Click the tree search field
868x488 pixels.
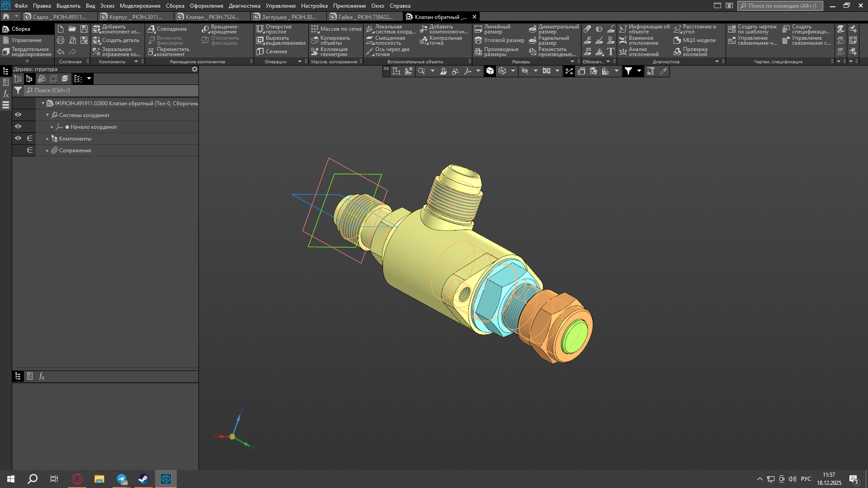[x=111, y=90]
